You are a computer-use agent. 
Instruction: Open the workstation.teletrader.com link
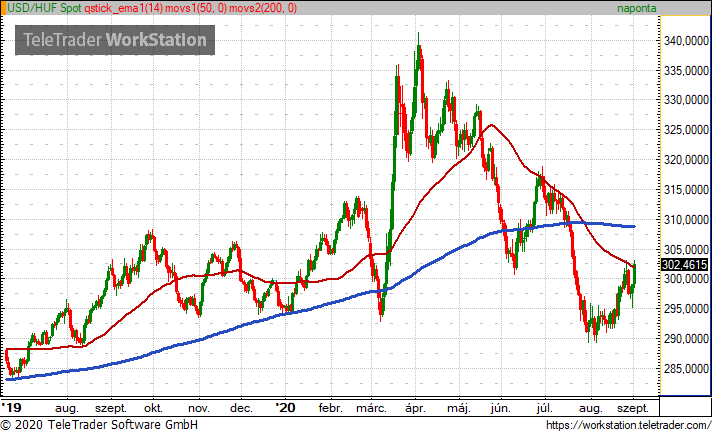[628, 425]
